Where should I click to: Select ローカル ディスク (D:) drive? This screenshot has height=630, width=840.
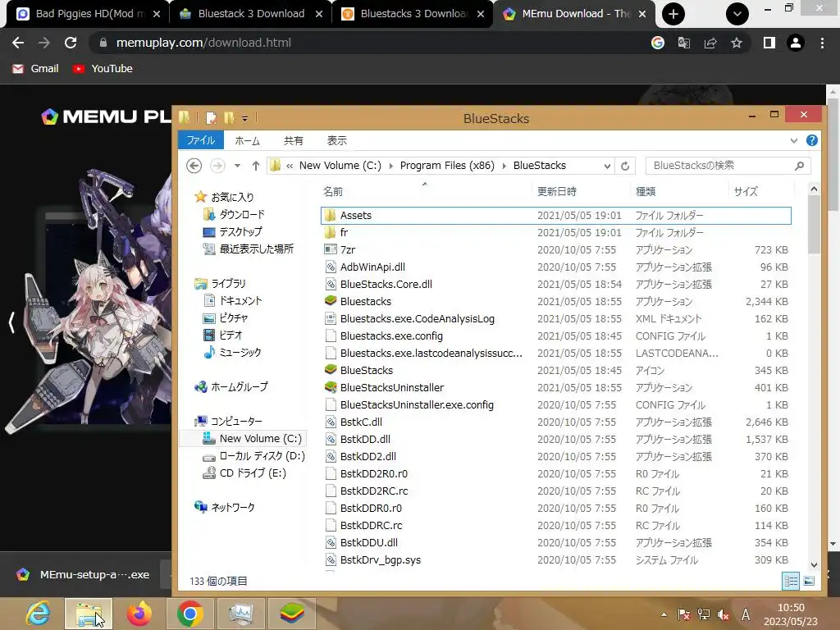click(x=254, y=456)
